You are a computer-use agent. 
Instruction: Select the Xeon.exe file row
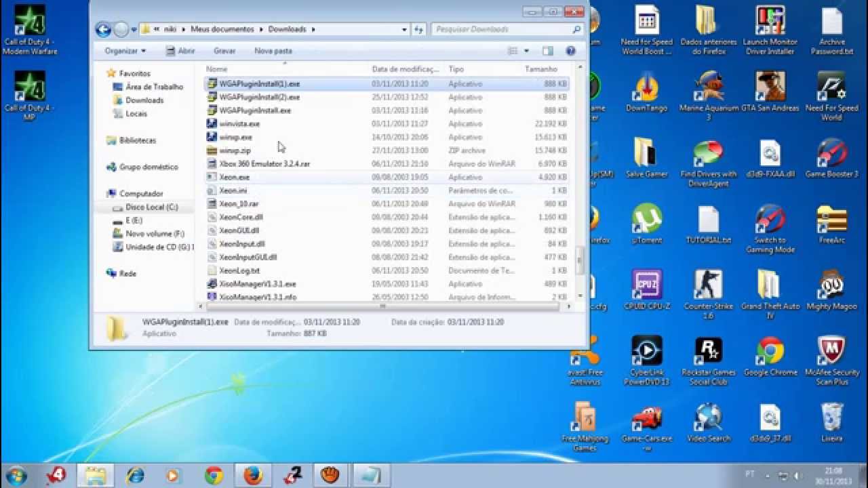387,177
